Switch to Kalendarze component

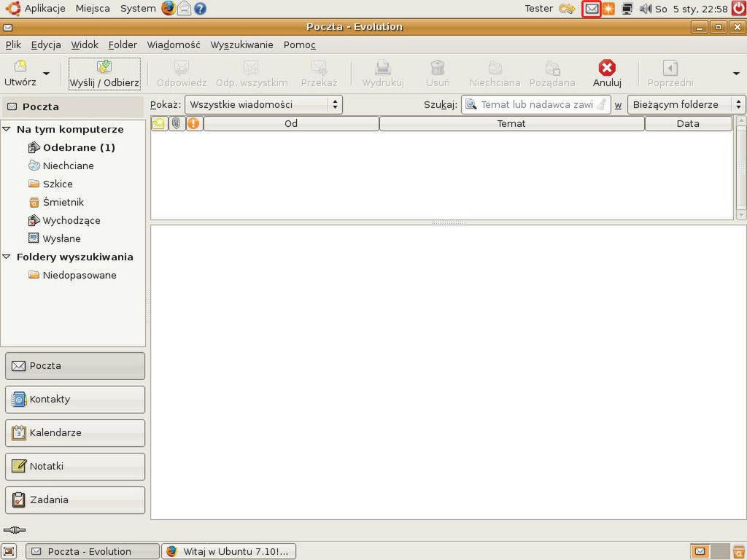pyautogui.click(x=75, y=433)
